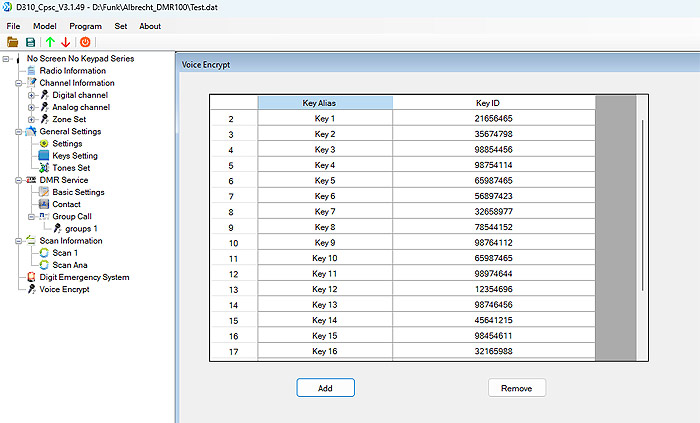Expand the Digital channel node
This screenshot has height=423, width=700.
click(32, 95)
